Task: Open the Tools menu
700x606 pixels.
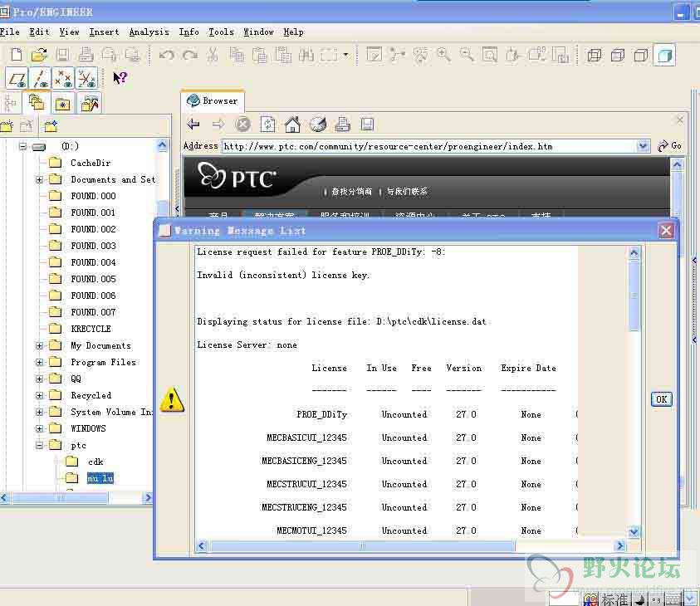Action: click(x=221, y=32)
